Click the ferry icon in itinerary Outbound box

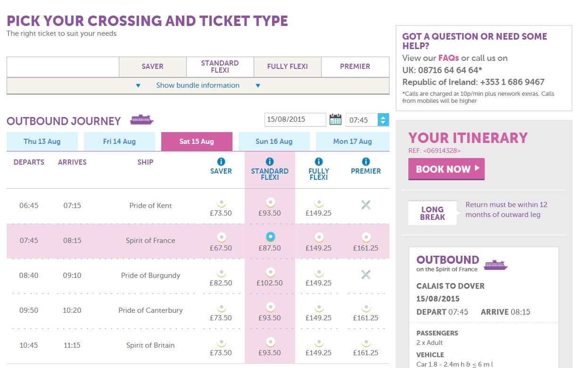point(496,265)
